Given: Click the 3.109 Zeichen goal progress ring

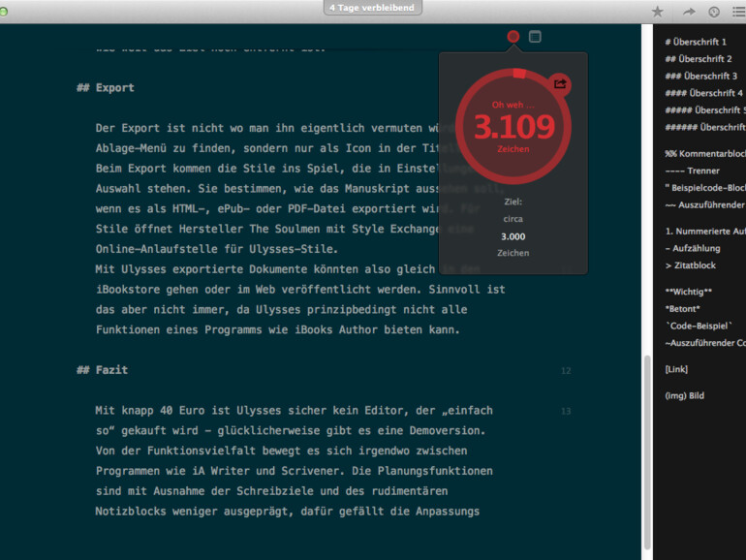Looking at the screenshot, I should tap(513, 126).
